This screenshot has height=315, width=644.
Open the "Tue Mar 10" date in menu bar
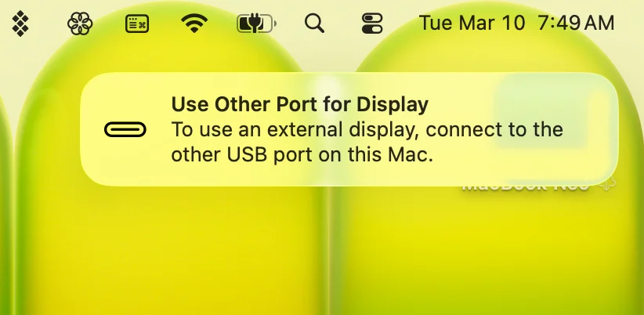click(x=472, y=23)
